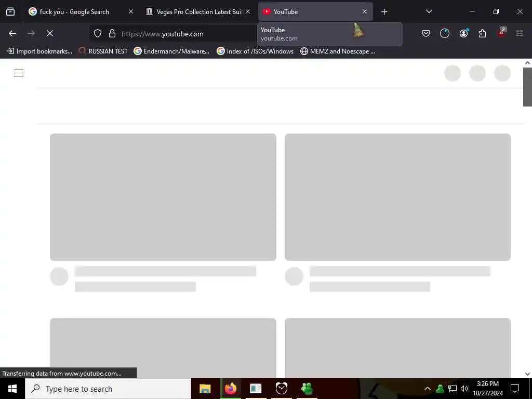Open File Explorer from taskbar
This screenshot has height=399, width=532.
205,389
